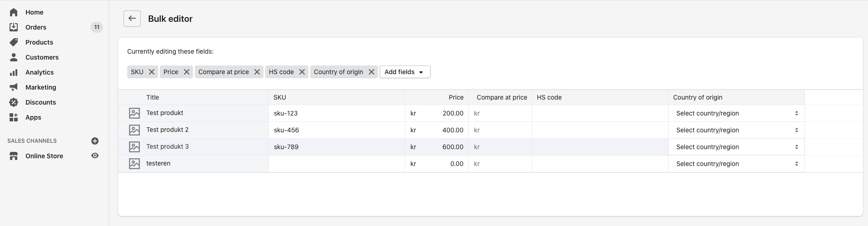Expand country selector for Test produkt 3
868x226 pixels.
736,147
